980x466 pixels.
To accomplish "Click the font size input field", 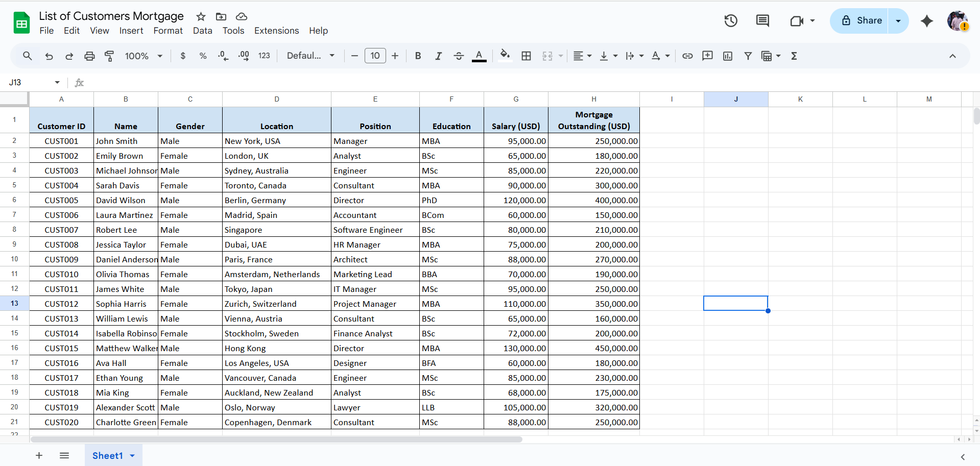I will (x=375, y=56).
